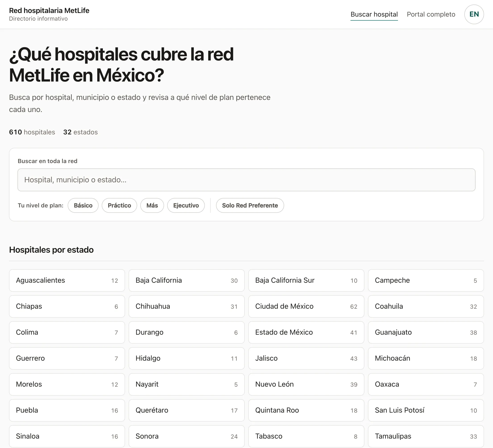This screenshot has height=448, width=493.
Task: Open the Ciudad de México card
Action: 306,306
